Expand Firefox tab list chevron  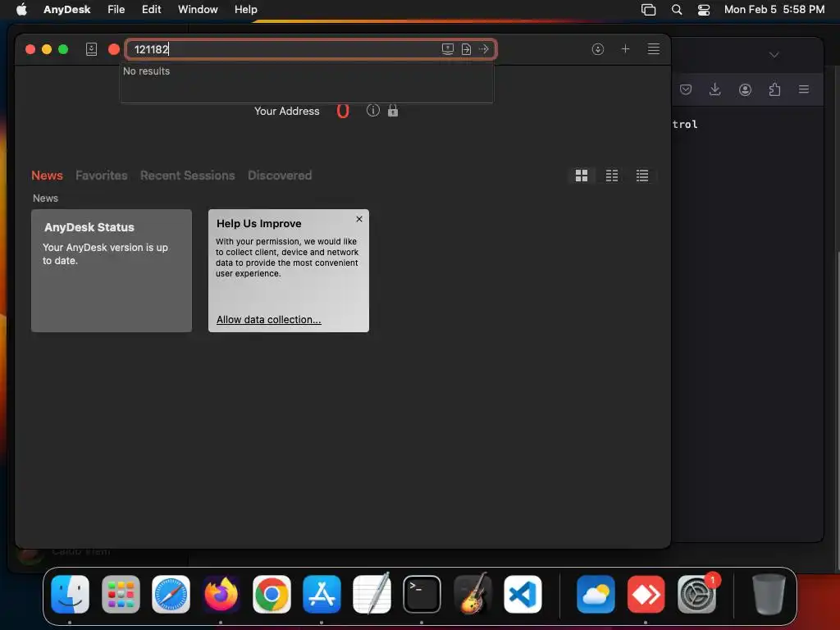click(774, 55)
